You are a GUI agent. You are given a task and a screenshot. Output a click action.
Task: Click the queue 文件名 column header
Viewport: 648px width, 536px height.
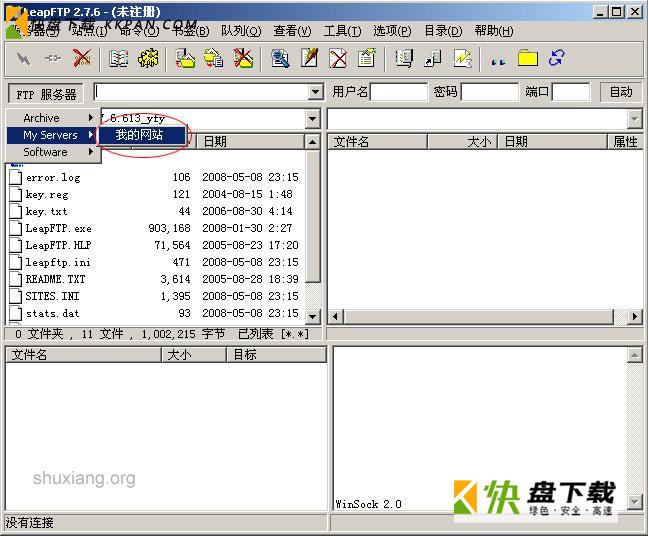pyautogui.click(x=83, y=355)
